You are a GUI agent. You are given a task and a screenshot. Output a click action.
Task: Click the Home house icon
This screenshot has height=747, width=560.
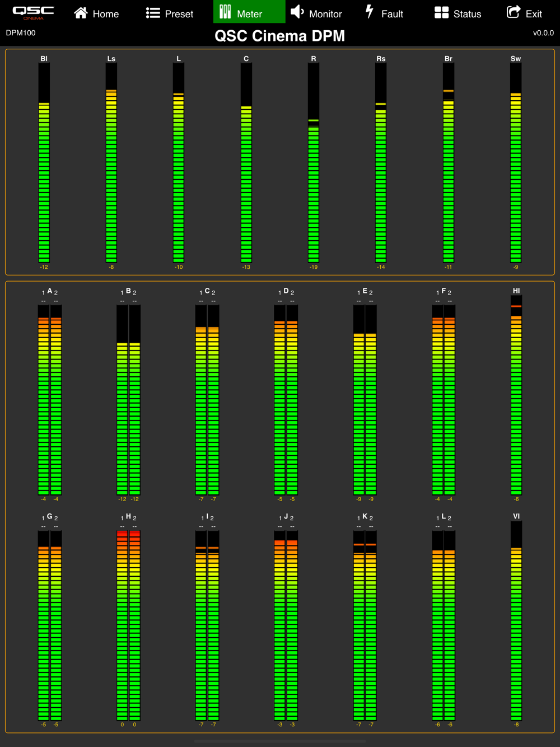81,13
